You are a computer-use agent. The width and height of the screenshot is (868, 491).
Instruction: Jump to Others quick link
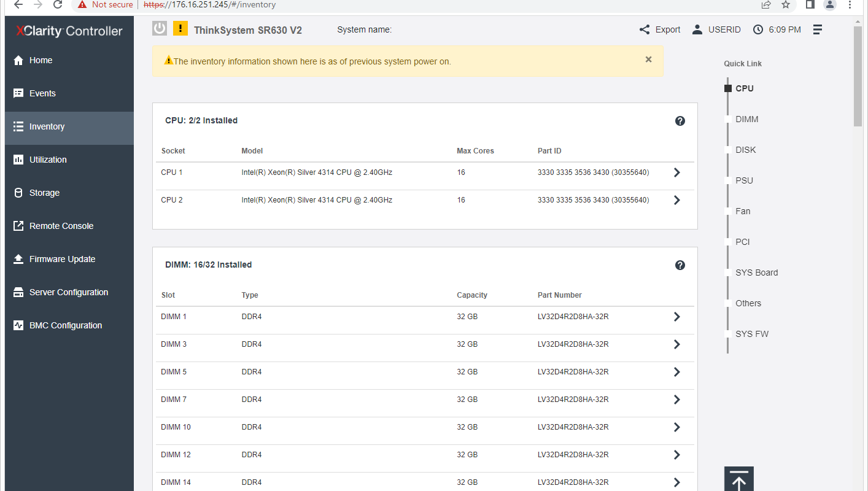pyautogui.click(x=748, y=303)
